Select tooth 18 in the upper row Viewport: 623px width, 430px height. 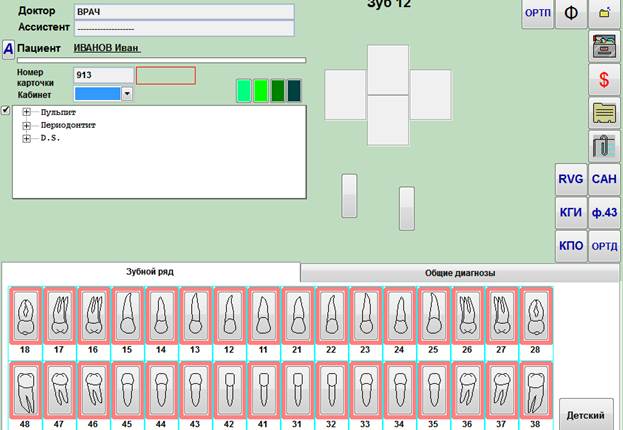click(25, 315)
